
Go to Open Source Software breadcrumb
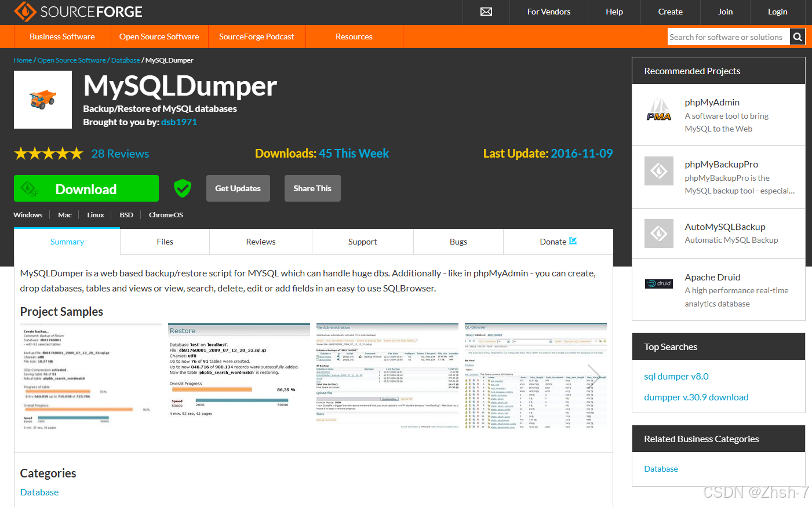(x=72, y=60)
